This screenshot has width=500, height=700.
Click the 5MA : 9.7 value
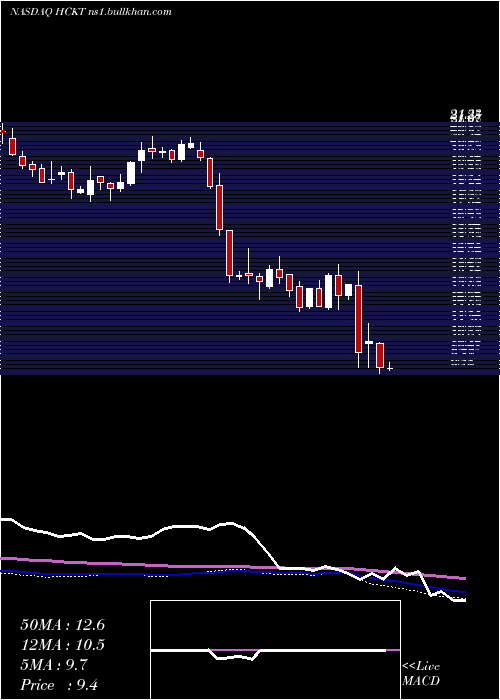coord(54,665)
